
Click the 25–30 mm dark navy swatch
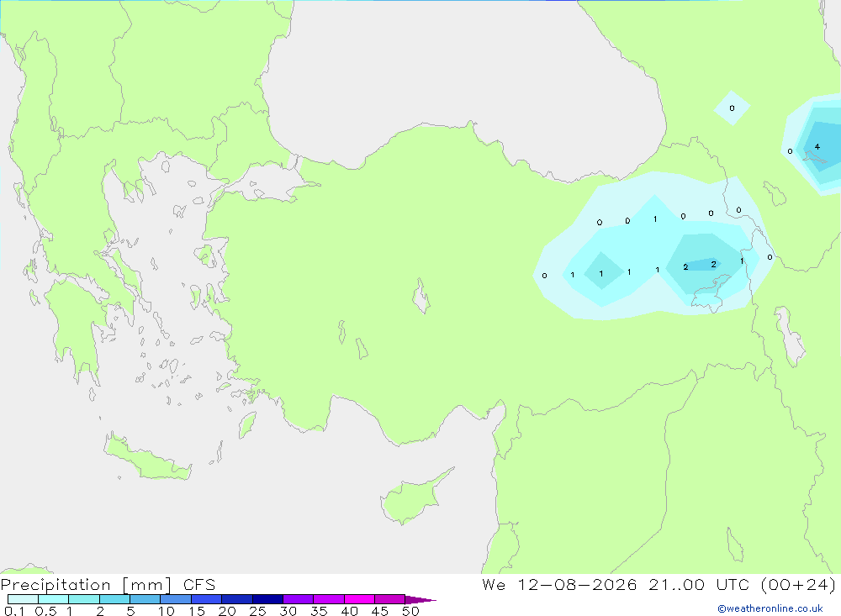pos(267,599)
